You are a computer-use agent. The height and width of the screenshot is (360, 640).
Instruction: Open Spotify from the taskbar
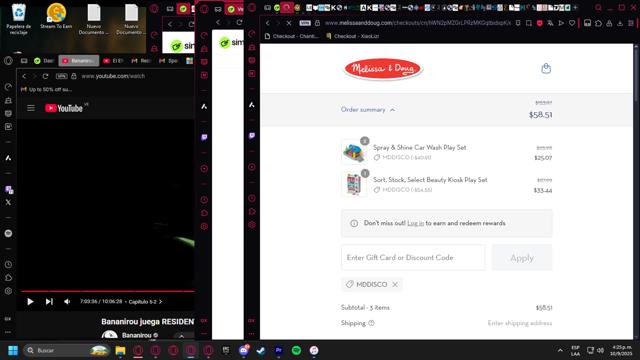(296, 350)
